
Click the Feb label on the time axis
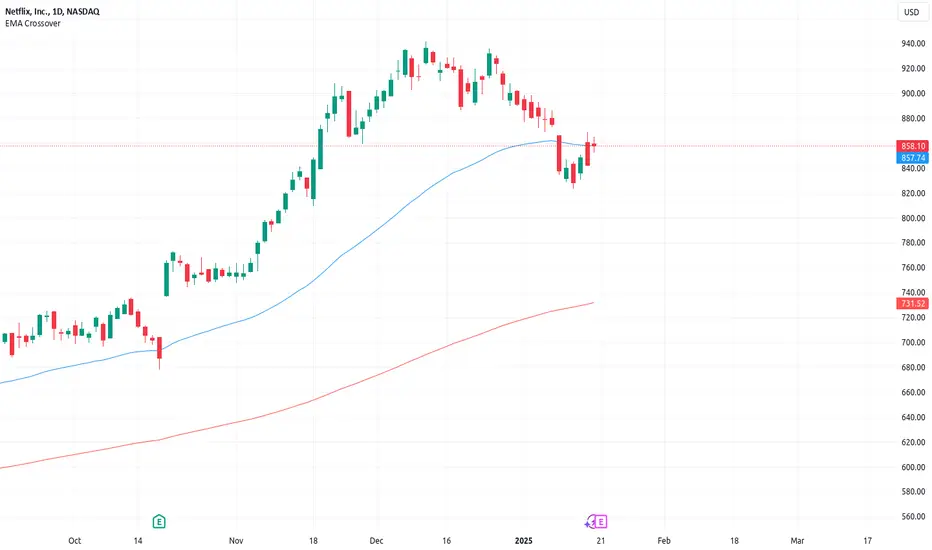pos(664,540)
